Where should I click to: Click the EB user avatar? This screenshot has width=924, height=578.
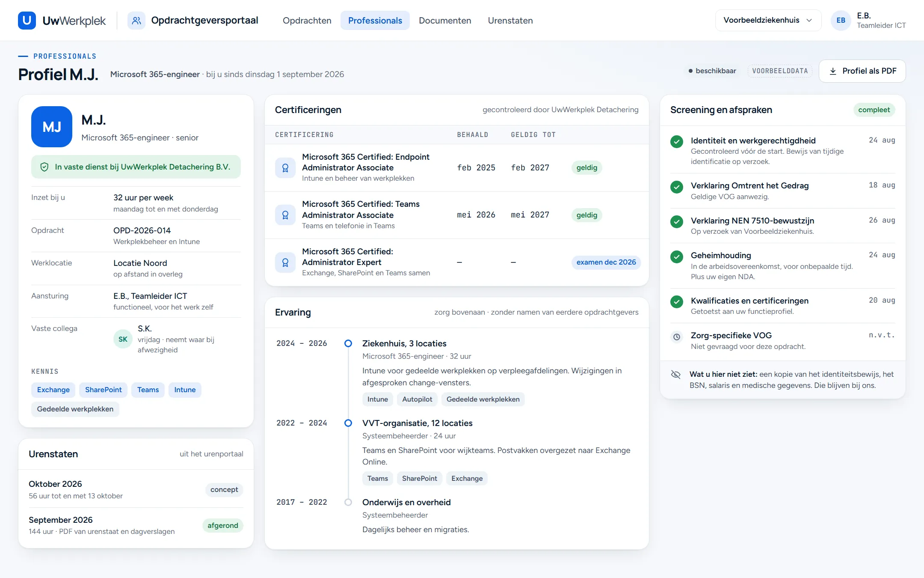pyautogui.click(x=841, y=20)
